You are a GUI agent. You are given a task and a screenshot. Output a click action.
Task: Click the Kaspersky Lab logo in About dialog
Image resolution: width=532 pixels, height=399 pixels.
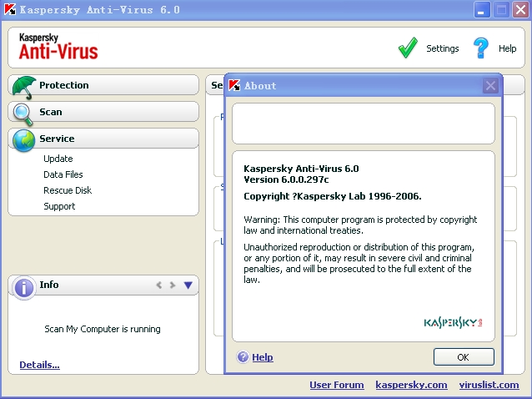[x=454, y=322]
